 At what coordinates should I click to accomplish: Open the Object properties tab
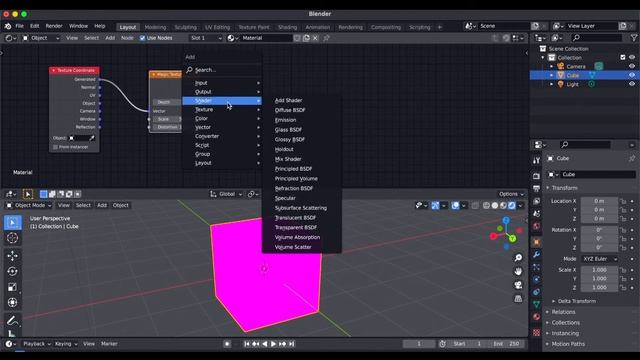tap(536, 242)
